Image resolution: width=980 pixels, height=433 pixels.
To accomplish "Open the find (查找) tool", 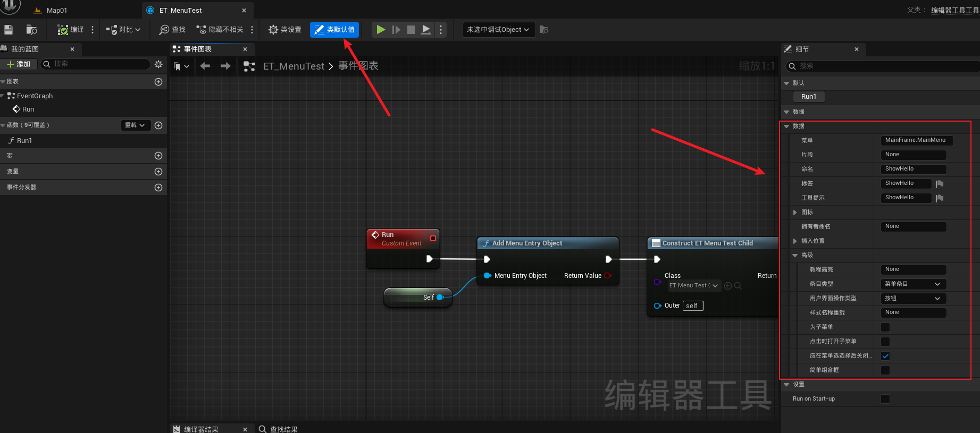I will click(x=172, y=30).
